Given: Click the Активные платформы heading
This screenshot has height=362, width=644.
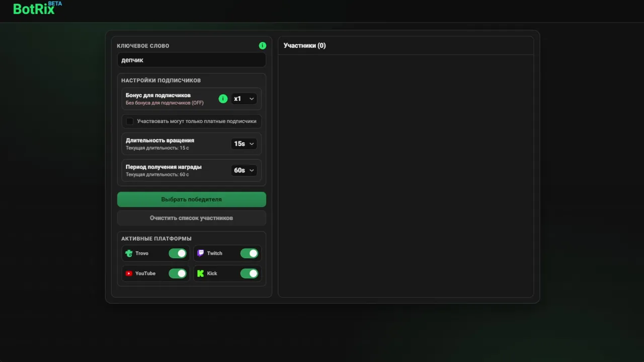Looking at the screenshot, I should click(x=156, y=239).
